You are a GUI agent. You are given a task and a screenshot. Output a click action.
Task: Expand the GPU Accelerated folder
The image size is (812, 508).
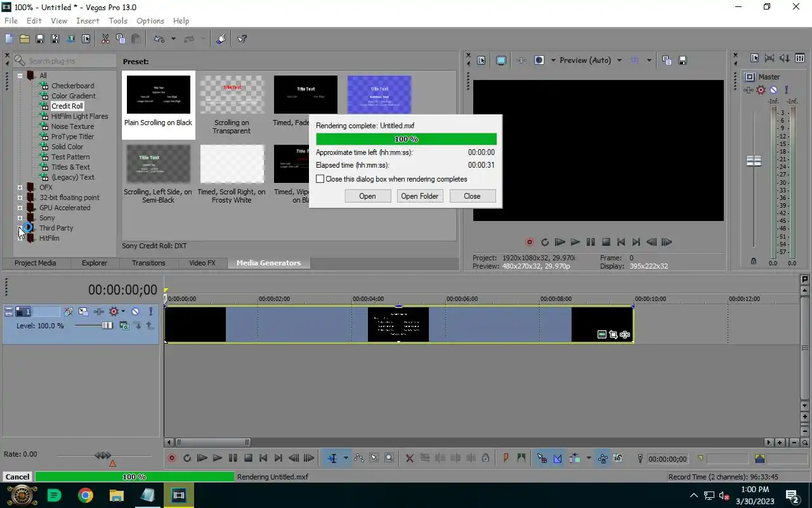tap(20, 208)
